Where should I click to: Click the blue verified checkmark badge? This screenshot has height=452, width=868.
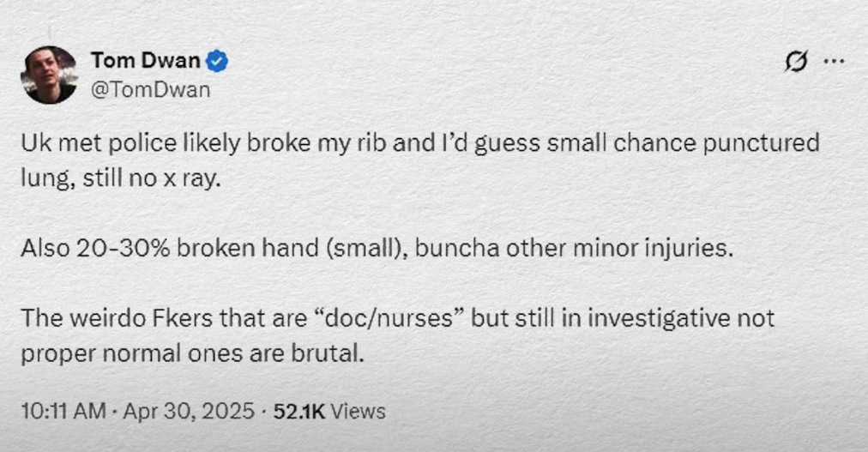(217, 61)
